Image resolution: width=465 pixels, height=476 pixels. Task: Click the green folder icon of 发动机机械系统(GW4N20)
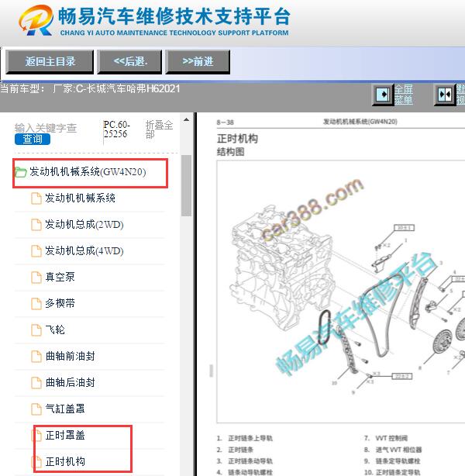click(21, 172)
